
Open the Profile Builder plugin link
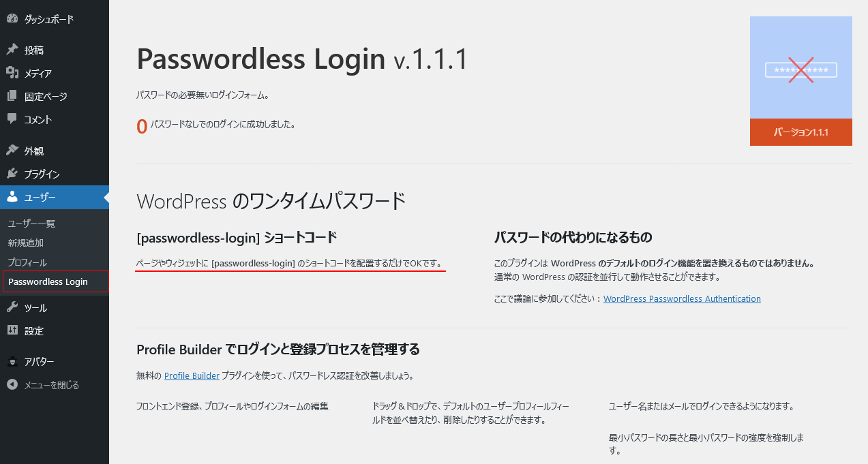coord(192,375)
